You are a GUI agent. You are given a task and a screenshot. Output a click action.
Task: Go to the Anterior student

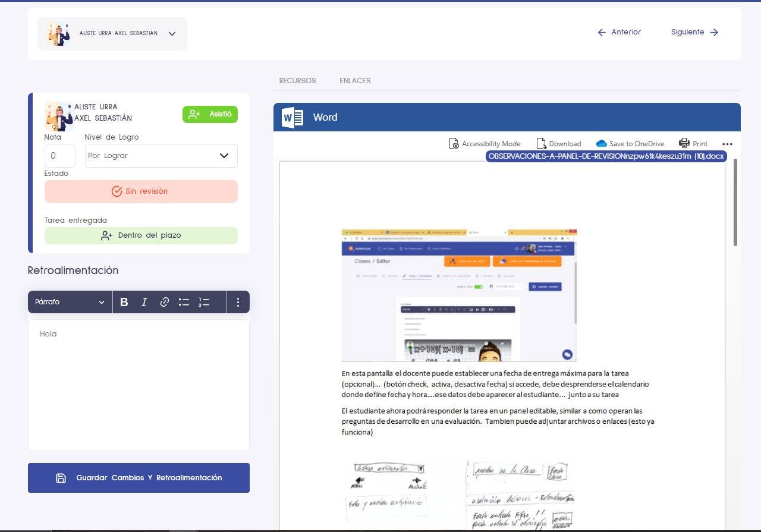tap(619, 32)
